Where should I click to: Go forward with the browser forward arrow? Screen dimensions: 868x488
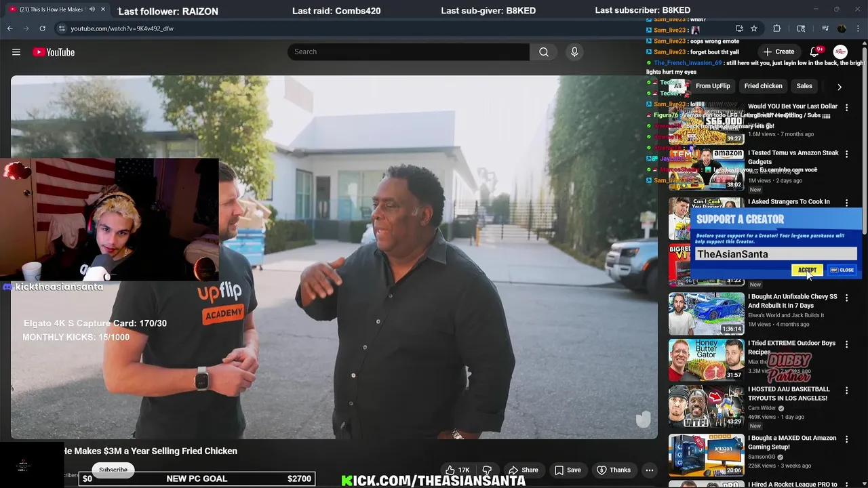click(x=26, y=28)
